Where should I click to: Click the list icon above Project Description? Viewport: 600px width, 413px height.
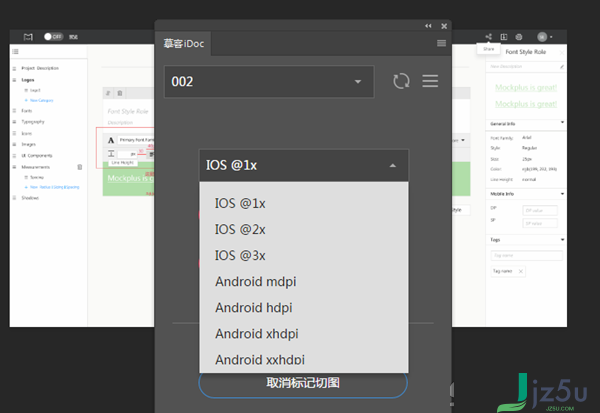15,52
